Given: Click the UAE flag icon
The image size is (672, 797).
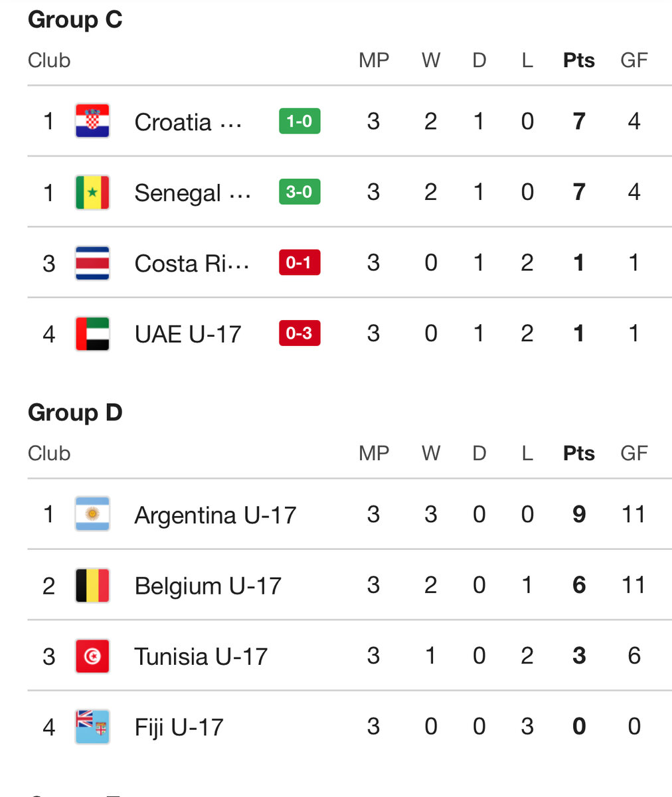Looking at the screenshot, I should point(92,333).
